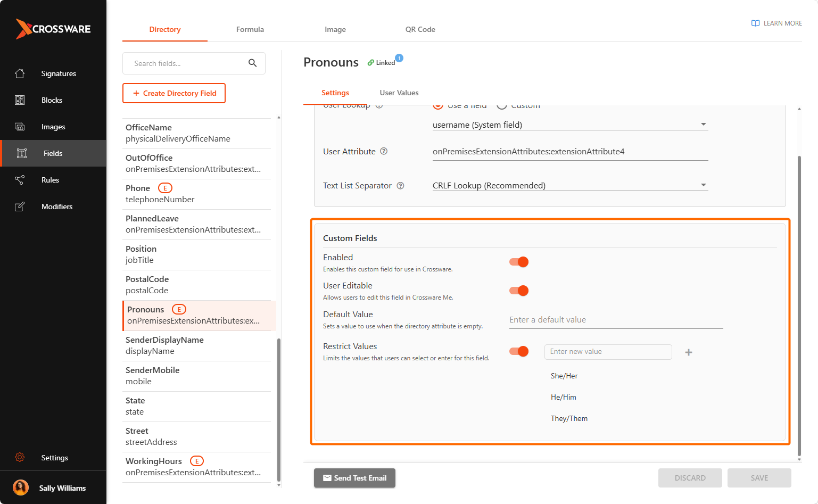Select SenderDisplayName field in list
This screenshot has width=818, height=504.
tap(196, 345)
